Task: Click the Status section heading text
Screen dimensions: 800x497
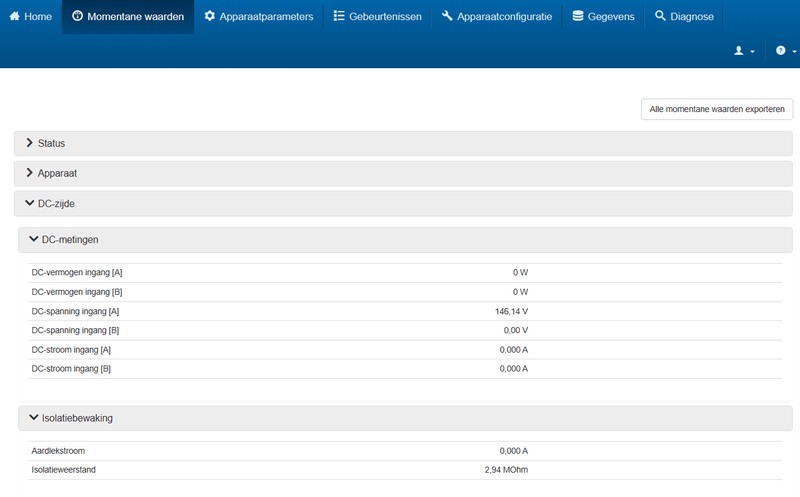Action: (x=52, y=143)
